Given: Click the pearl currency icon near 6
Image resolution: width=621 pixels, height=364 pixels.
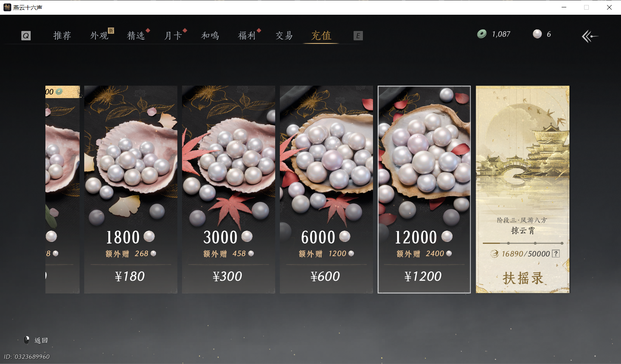Looking at the screenshot, I should pyautogui.click(x=537, y=34).
